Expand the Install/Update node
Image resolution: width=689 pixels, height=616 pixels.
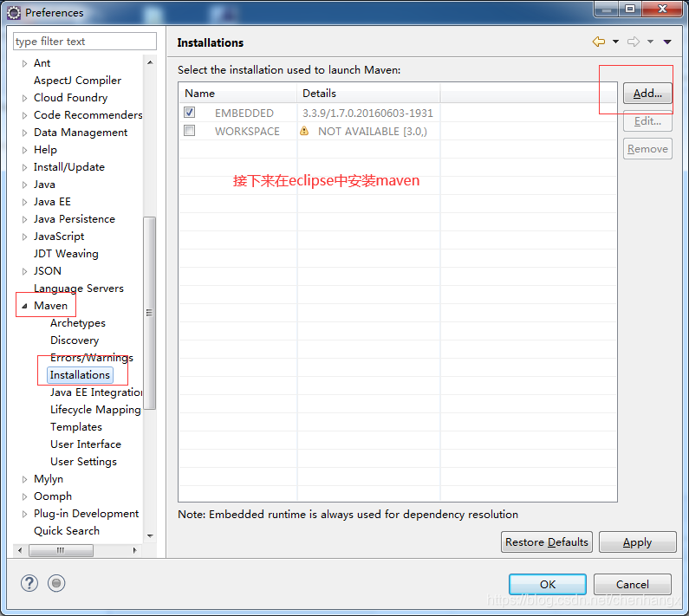pyautogui.click(x=24, y=167)
